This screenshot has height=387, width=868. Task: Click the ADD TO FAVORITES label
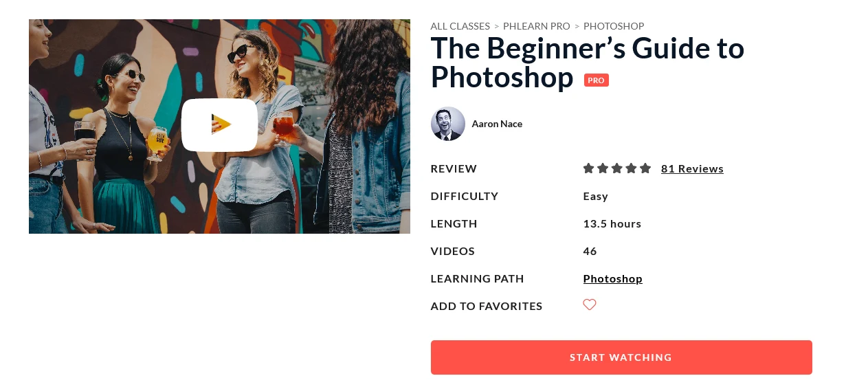pos(487,306)
